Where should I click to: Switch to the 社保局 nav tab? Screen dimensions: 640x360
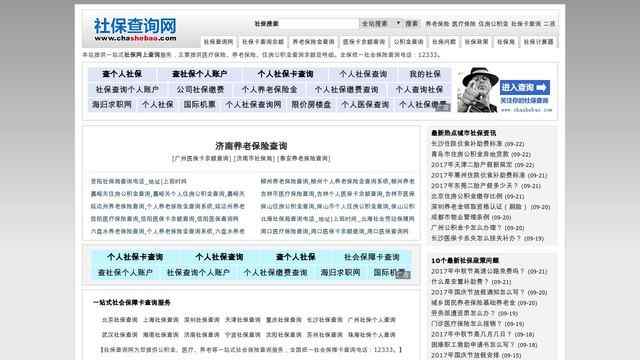[506, 42]
